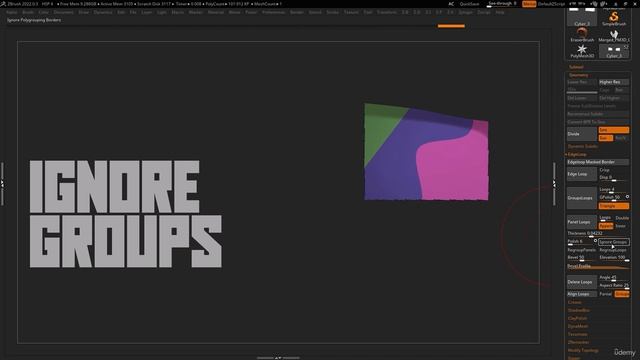640x360 pixels.
Task: Click the Panel Loops button
Action: [x=582, y=222]
